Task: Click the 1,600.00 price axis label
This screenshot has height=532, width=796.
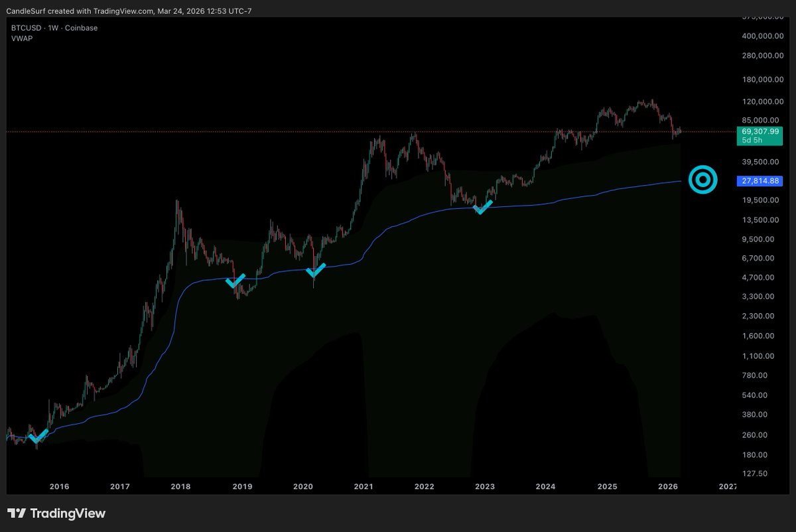Action: pos(758,336)
